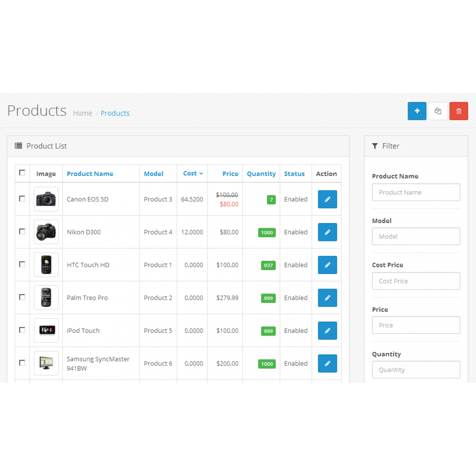Open the Samsung SyncMaster product thumbnail
Viewport: 476px width, 476px height.
click(x=46, y=363)
